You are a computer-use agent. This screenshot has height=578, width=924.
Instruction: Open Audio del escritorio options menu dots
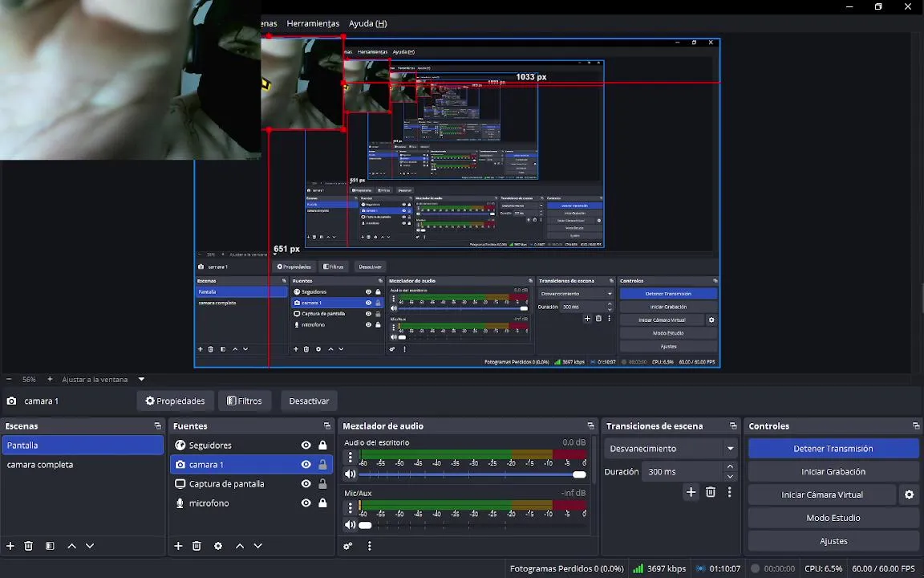(x=350, y=457)
